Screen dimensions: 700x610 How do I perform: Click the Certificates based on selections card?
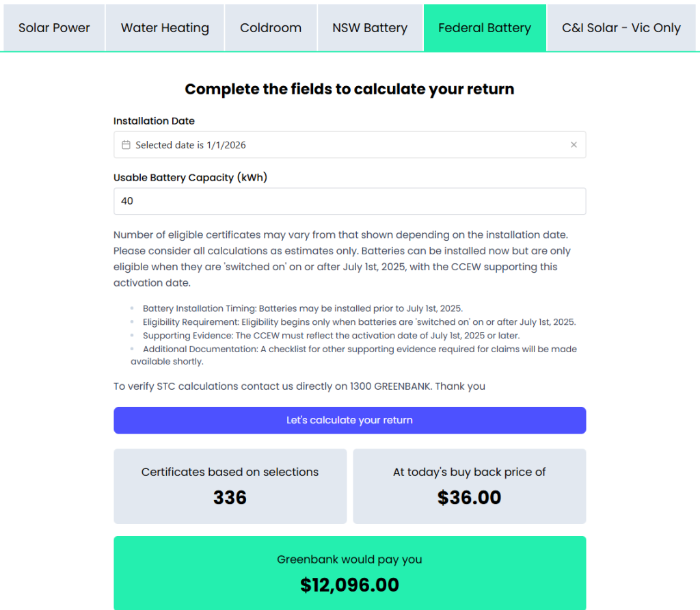point(230,473)
